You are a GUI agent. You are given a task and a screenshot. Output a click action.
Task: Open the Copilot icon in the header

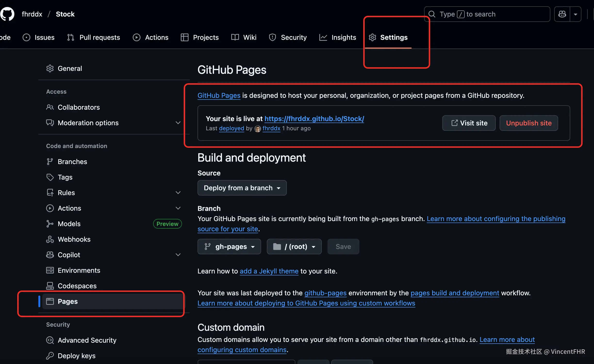[562, 14]
